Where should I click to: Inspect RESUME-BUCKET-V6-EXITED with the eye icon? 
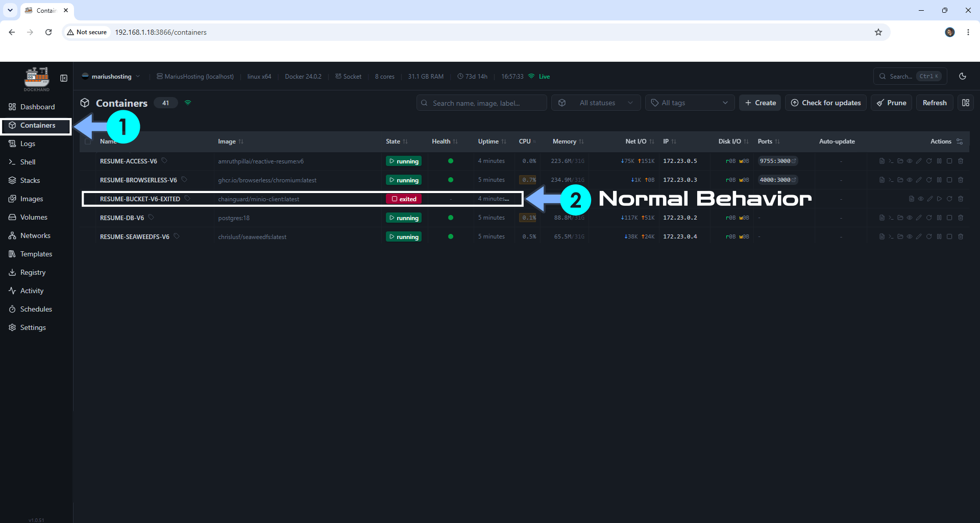(921, 199)
